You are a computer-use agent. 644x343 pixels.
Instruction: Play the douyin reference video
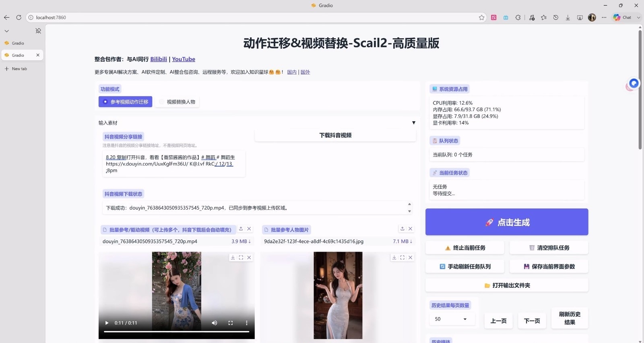tap(107, 323)
